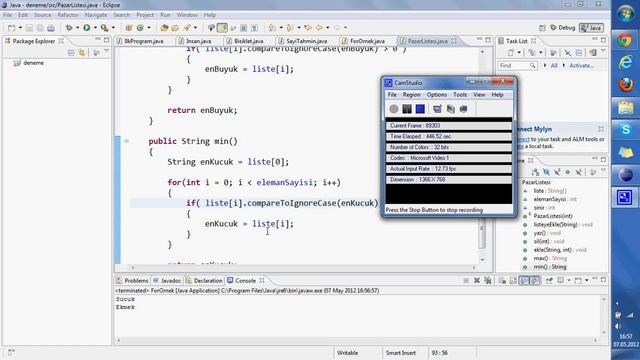Open Internet Explorer from the taskbar
The width and height of the screenshot is (640, 360).
(x=625, y=62)
